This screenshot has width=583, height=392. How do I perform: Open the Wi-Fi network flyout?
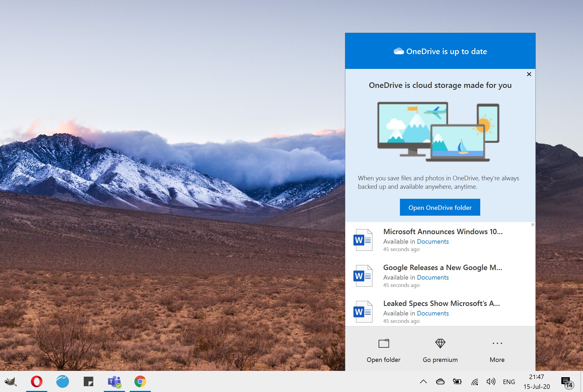tap(475, 382)
